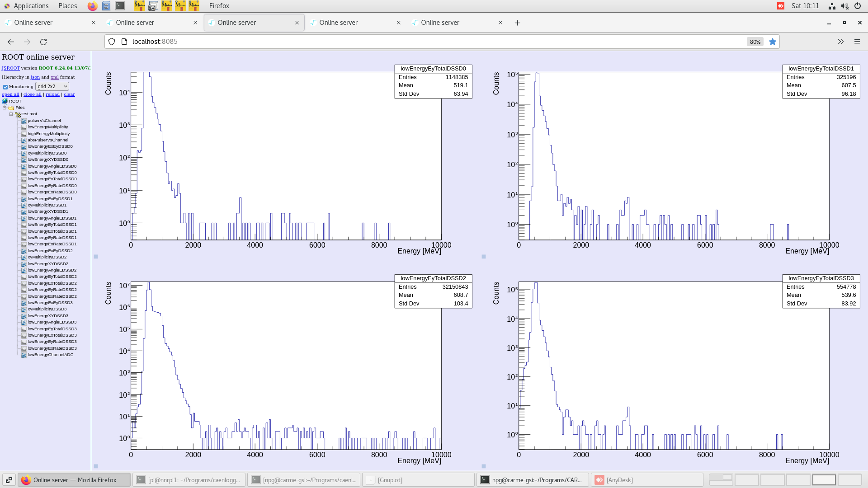Click the lowEnergyMultiplicity histogram icon
Viewport: 868px width, 488px height.
tap(24, 127)
